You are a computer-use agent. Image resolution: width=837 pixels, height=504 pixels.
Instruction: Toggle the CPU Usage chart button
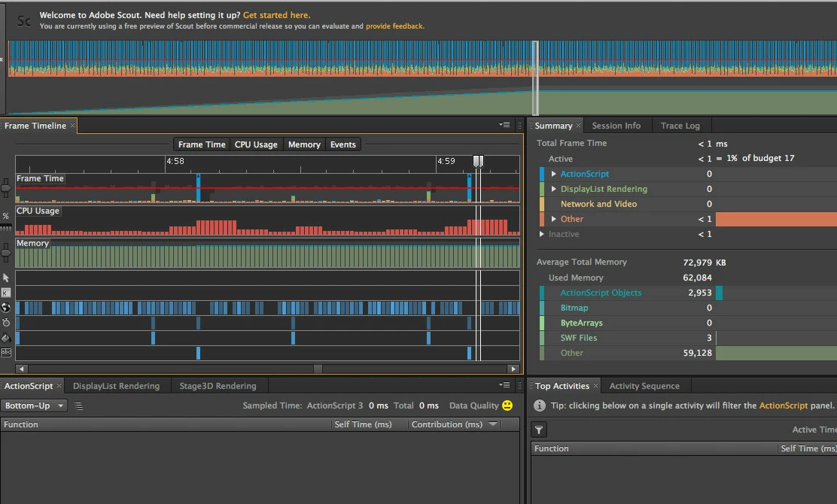(256, 144)
